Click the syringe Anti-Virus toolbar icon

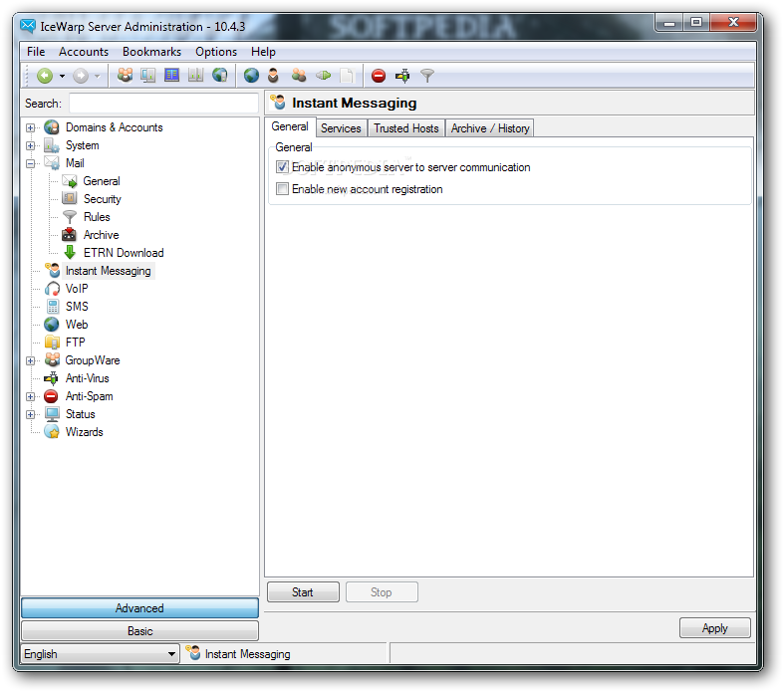[402, 76]
